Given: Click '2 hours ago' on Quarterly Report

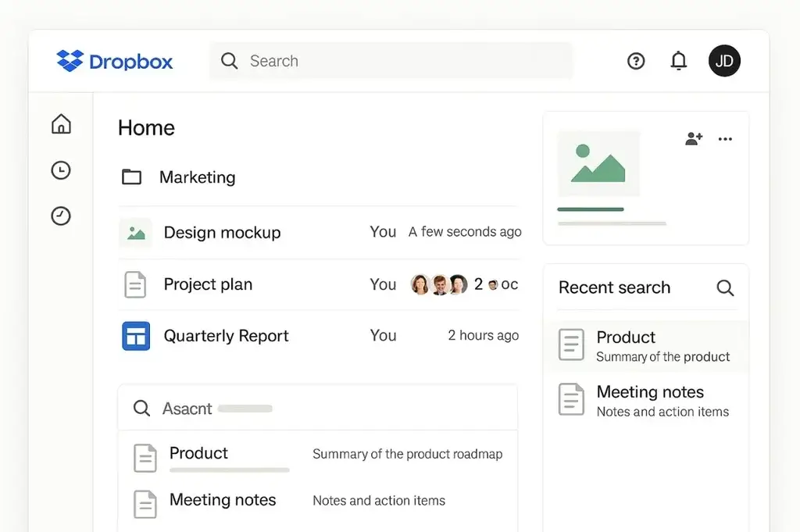Looking at the screenshot, I should coord(483,336).
